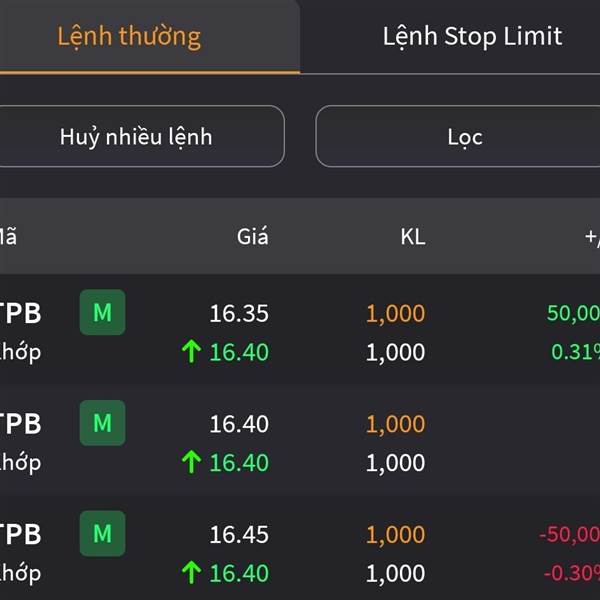Viewport: 600px width, 600px height.
Task: Click the green up arrow in first order
Action: pos(191,351)
